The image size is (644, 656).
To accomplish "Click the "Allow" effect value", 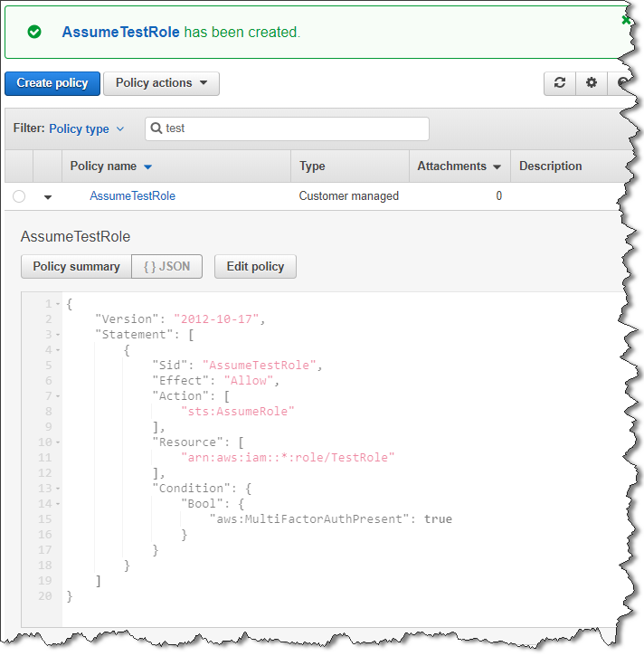I will (249, 381).
